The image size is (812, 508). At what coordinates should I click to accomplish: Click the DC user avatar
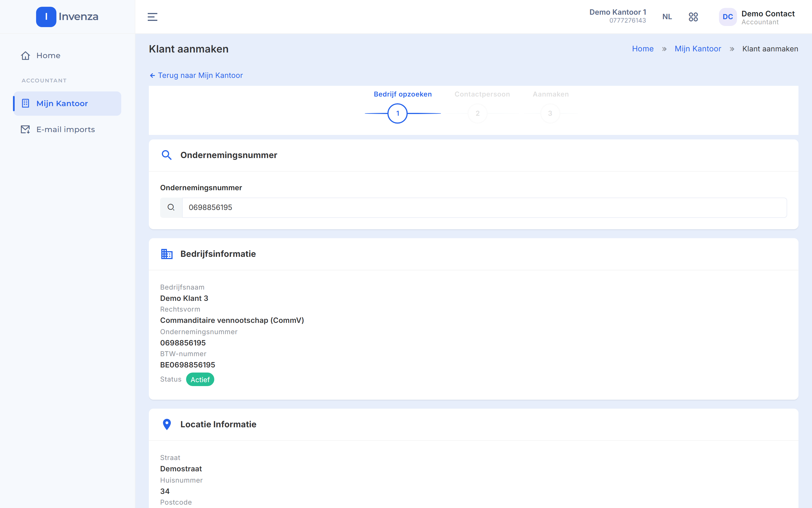(727, 17)
